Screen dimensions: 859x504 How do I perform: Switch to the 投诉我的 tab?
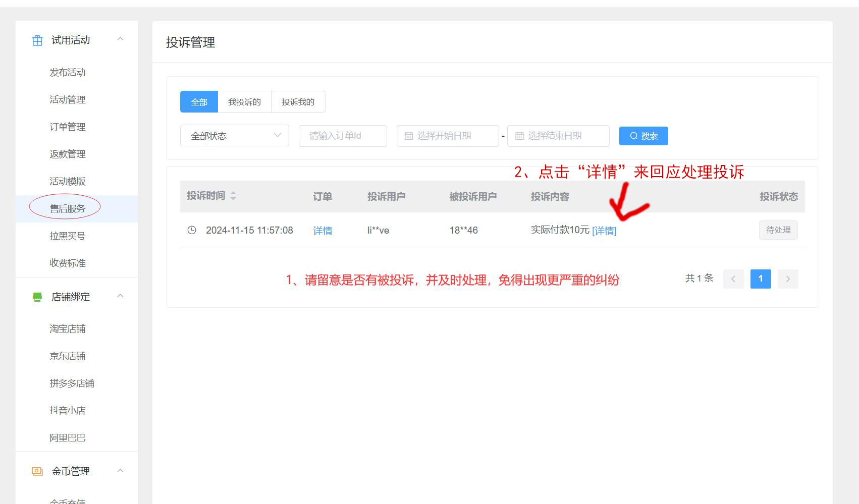click(x=298, y=102)
